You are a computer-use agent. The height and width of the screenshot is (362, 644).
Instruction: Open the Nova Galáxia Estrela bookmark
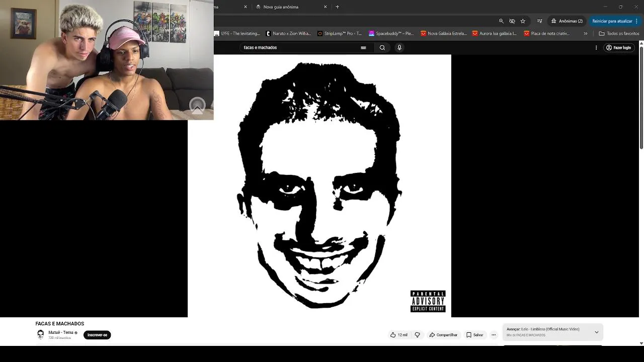click(x=444, y=34)
